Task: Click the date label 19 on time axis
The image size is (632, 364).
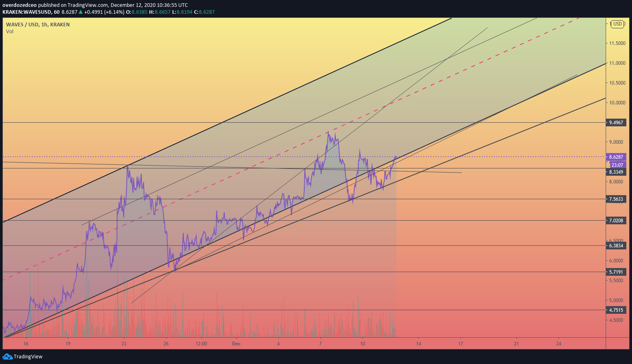Action: point(68,344)
